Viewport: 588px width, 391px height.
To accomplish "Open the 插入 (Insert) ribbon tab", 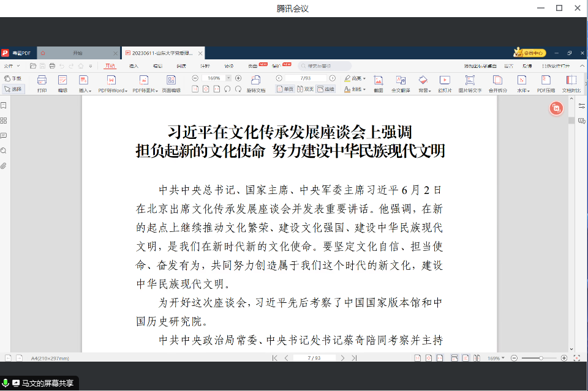I will coord(134,65).
